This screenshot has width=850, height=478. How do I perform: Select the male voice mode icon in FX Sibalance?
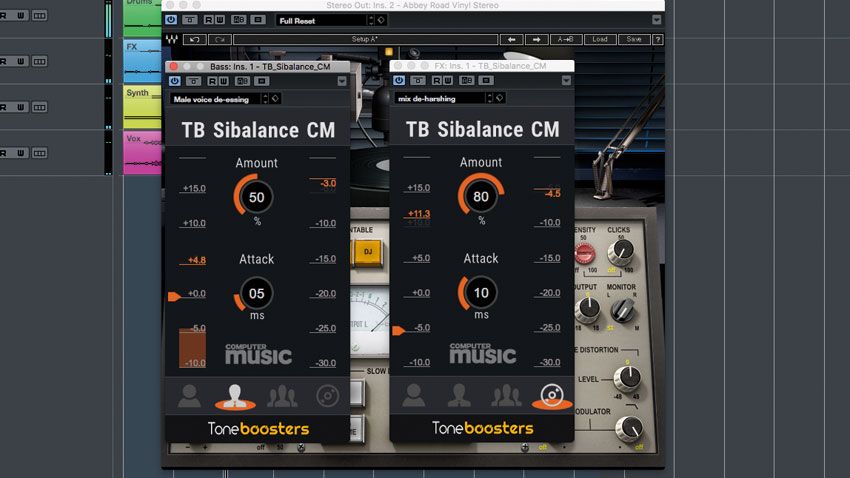coord(459,396)
